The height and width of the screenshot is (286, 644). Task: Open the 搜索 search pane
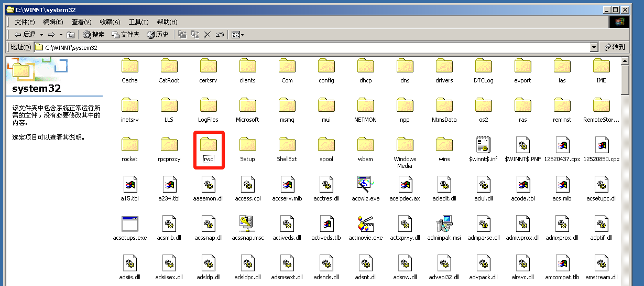click(x=94, y=35)
